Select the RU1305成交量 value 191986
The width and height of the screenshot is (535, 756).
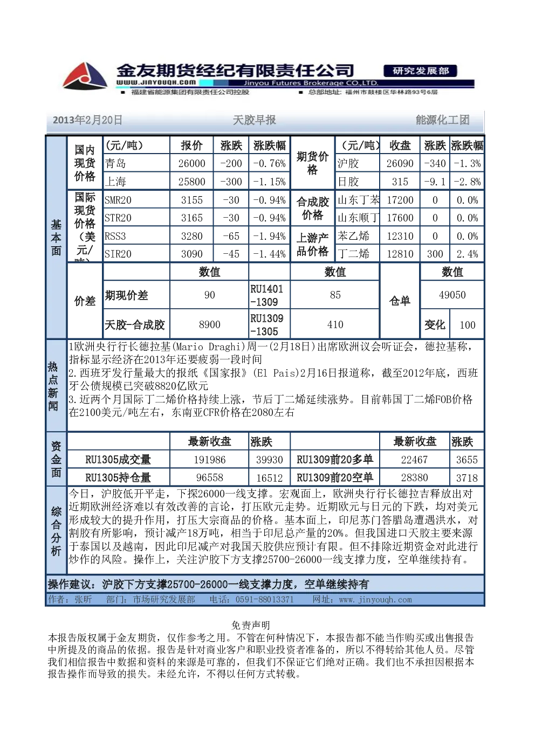[x=209, y=460]
